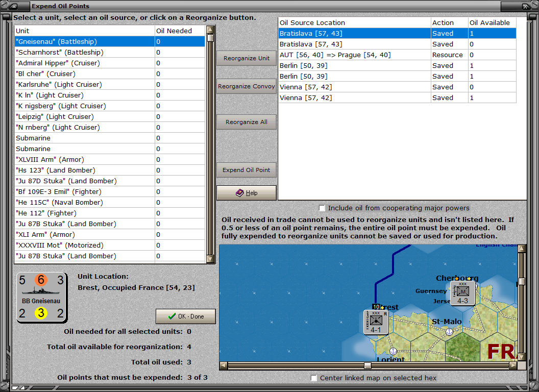Click the Reorganize Convoy button
539x392 pixels.
click(x=247, y=86)
